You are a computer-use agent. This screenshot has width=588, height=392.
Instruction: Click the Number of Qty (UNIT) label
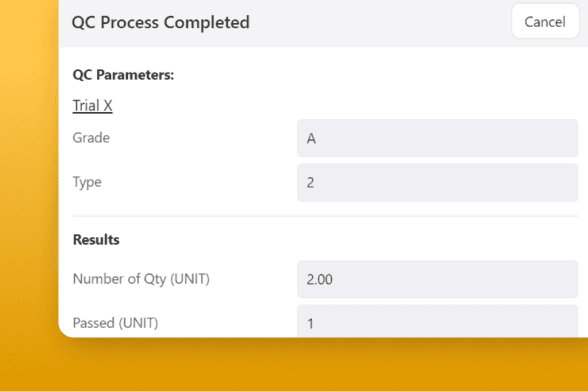point(141,279)
